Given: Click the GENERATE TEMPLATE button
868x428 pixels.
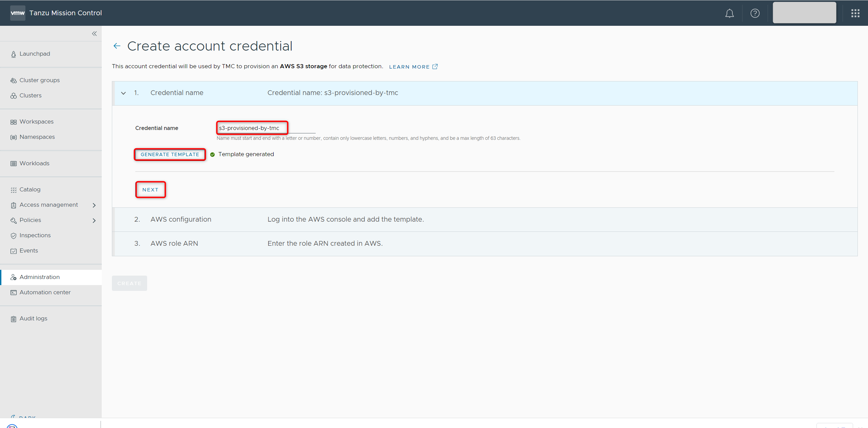Looking at the screenshot, I should tap(170, 154).
